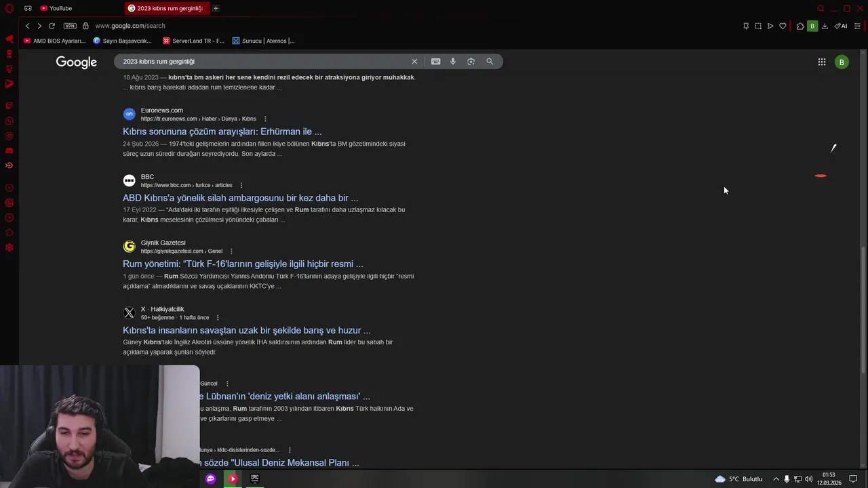Reload the current page

click(x=52, y=26)
